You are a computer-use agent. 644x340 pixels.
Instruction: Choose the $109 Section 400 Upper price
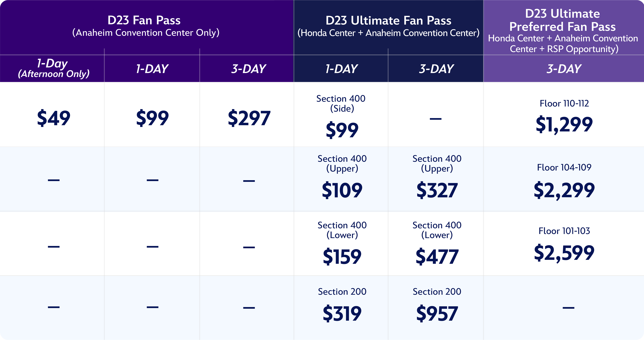(342, 190)
